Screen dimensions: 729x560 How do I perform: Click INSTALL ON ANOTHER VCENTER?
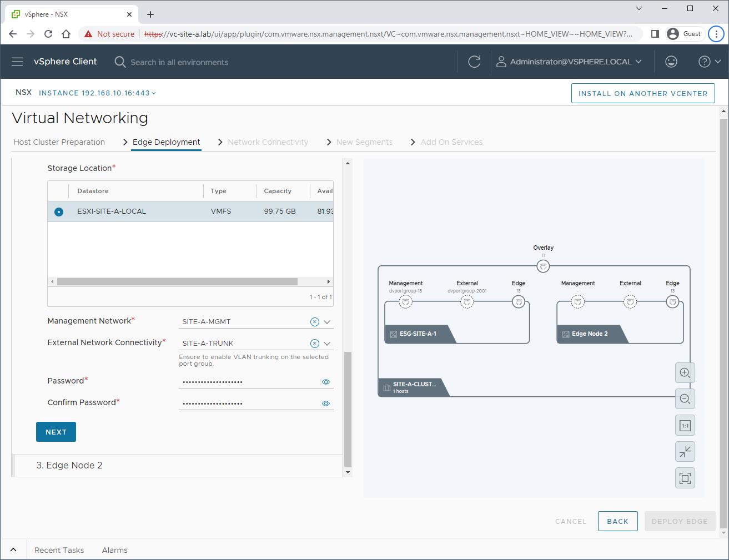[643, 93]
